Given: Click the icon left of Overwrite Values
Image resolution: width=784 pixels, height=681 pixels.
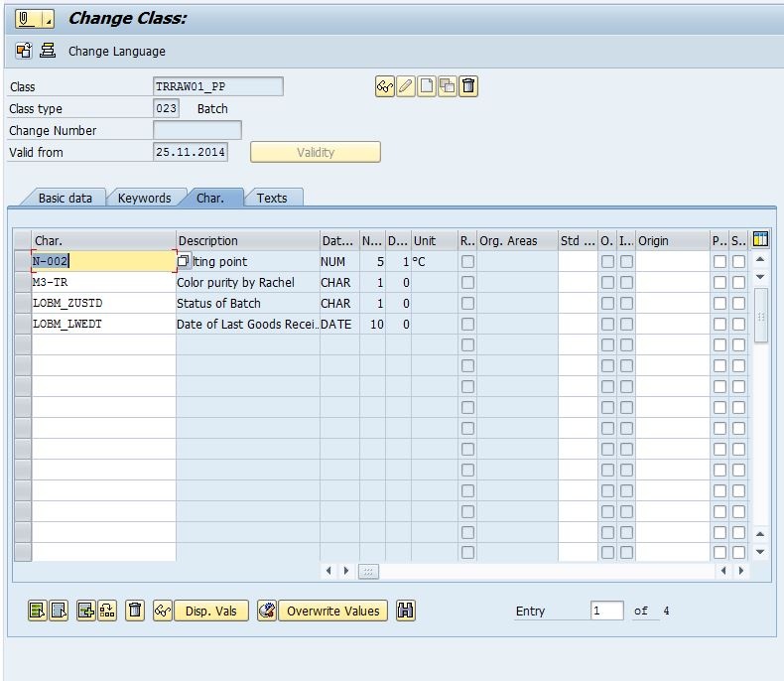Looking at the screenshot, I should coord(267,611).
